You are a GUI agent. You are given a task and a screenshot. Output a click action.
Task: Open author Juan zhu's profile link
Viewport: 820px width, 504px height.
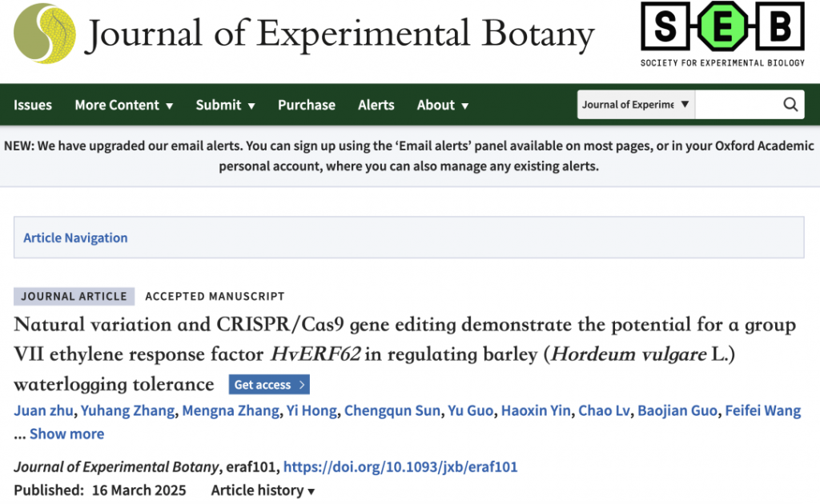click(x=43, y=410)
